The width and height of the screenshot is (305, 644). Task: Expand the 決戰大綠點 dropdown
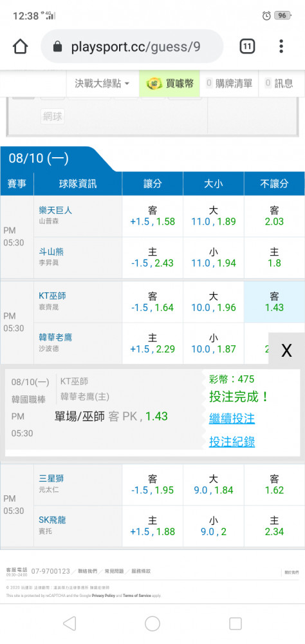pyautogui.click(x=102, y=84)
